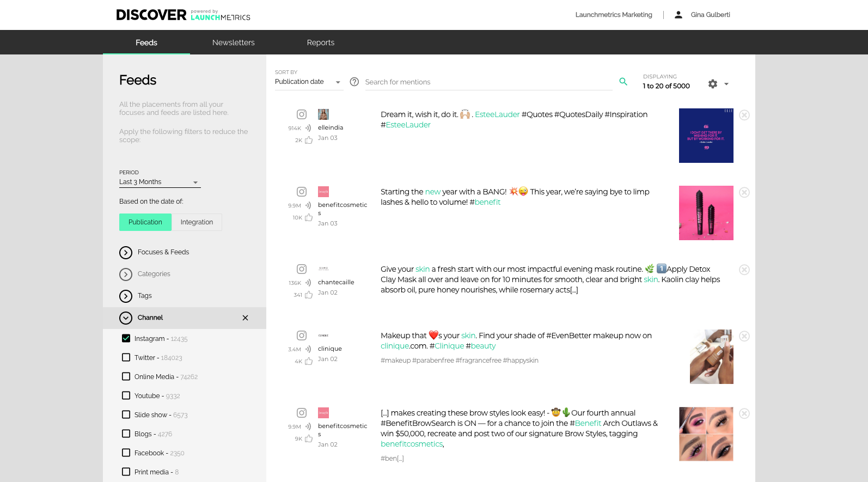Viewport: 868px width, 482px height.
Task: Dismiss the chantecaille mention
Action: point(744,270)
